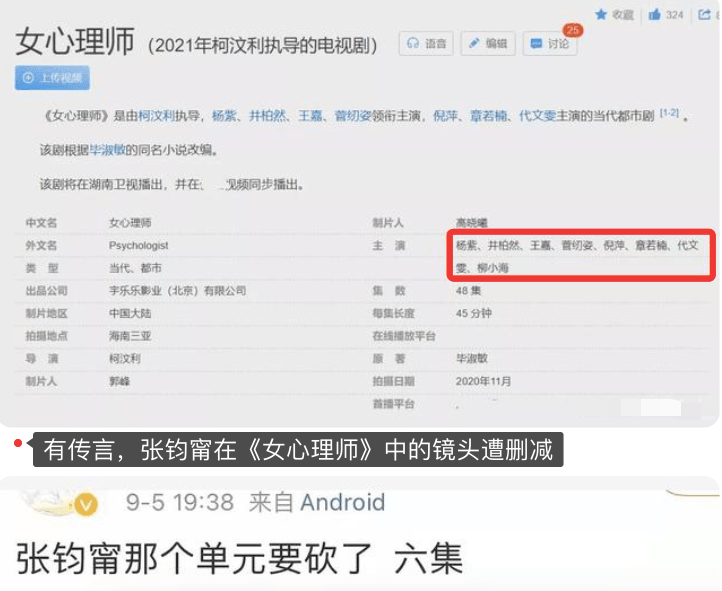This screenshot has width=722, height=591.
Task: Click the 主演 cast list in infobox
Action: click(x=577, y=256)
